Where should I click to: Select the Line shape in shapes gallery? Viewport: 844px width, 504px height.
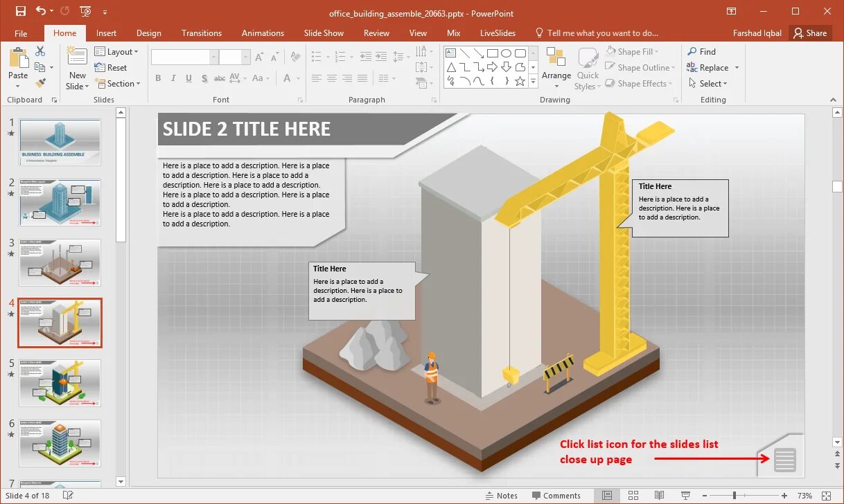coord(465,53)
